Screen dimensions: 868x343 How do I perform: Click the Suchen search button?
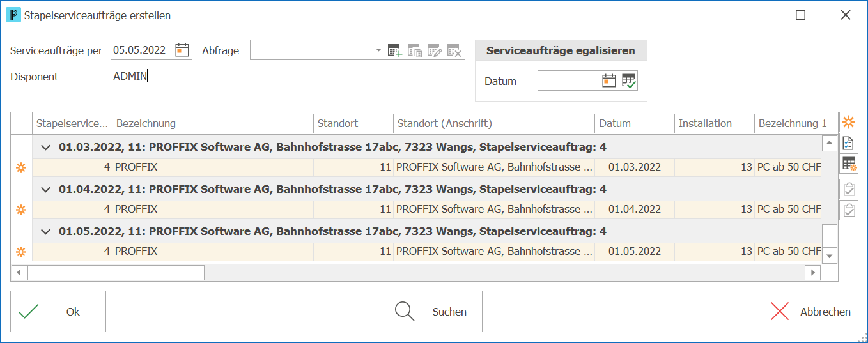pyautogui.click(x=435, y=312)
